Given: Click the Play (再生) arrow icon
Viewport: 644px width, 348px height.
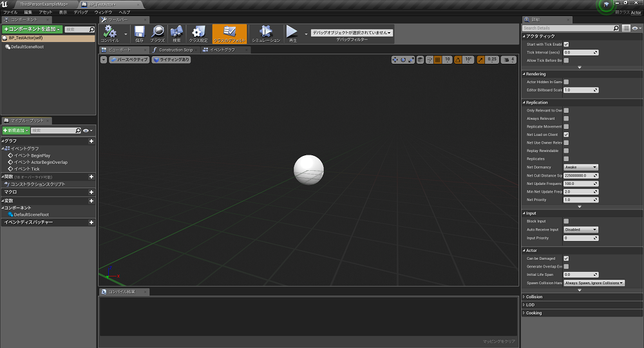Looking at the screenshot, I should 292,34.
